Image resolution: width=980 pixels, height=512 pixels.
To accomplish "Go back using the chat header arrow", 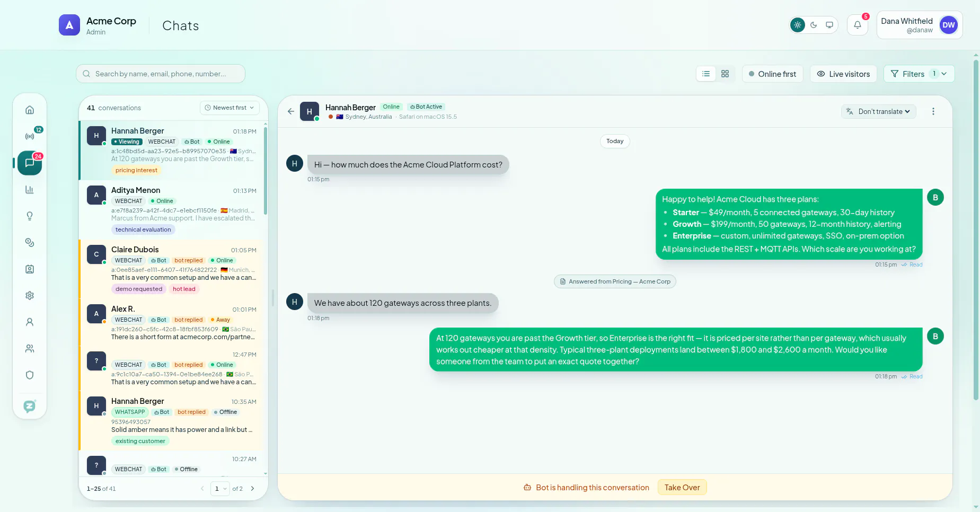I will click(x=290, y=111).
